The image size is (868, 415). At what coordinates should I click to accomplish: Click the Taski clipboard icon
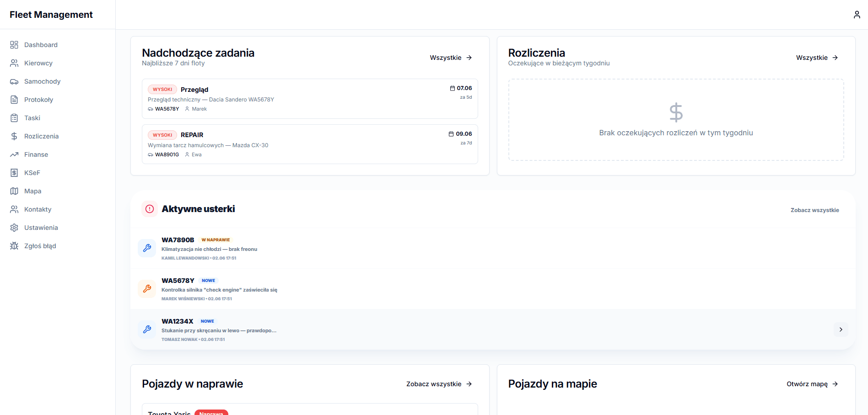pyautogui.click(x=14, y=118)
